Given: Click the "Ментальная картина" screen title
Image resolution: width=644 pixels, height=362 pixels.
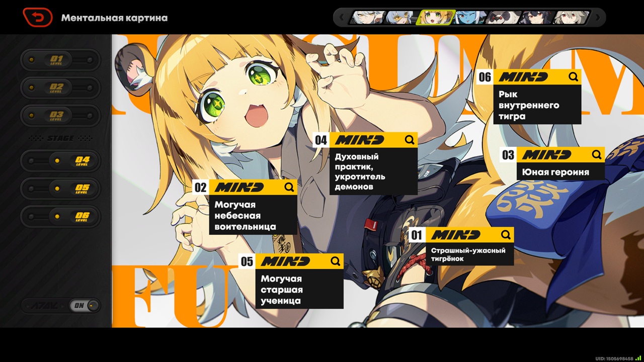Looking at the screenshot, I should click(114, 18).
